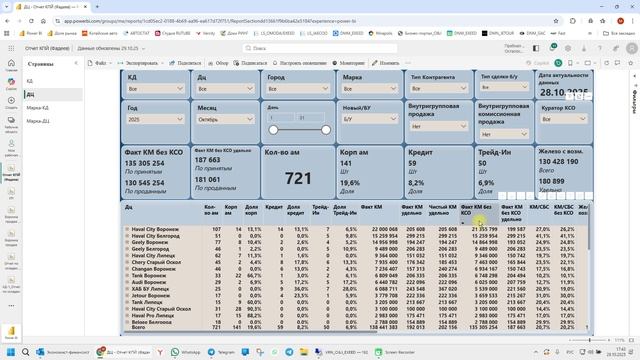Open Copilot in the left sidebar
The height and width of the screenshot is (360, 640).
[11, 84]
